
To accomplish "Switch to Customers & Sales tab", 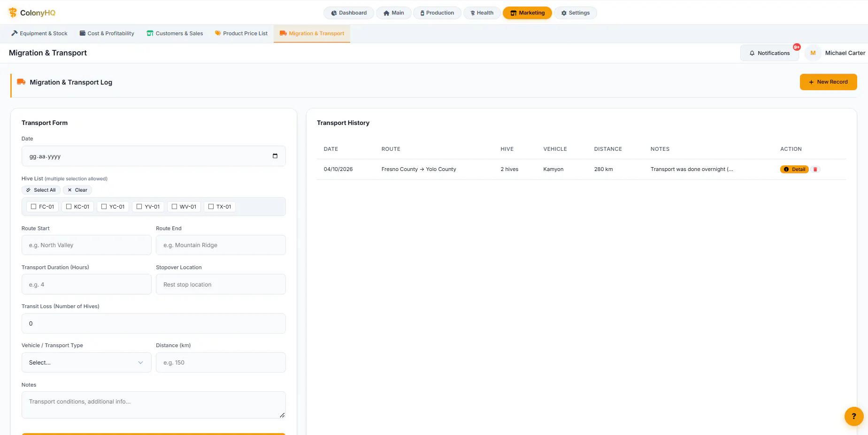I will click(175, 33).
